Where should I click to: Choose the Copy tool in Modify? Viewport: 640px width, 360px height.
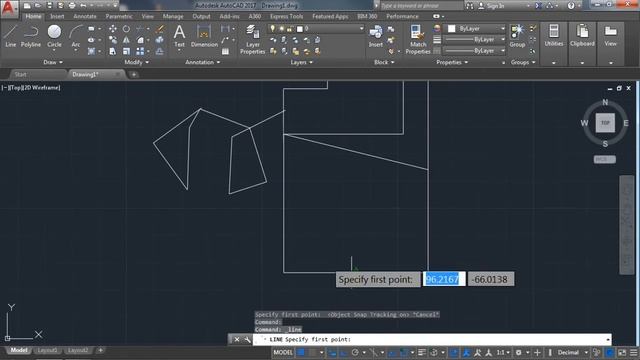click(113, 40)
